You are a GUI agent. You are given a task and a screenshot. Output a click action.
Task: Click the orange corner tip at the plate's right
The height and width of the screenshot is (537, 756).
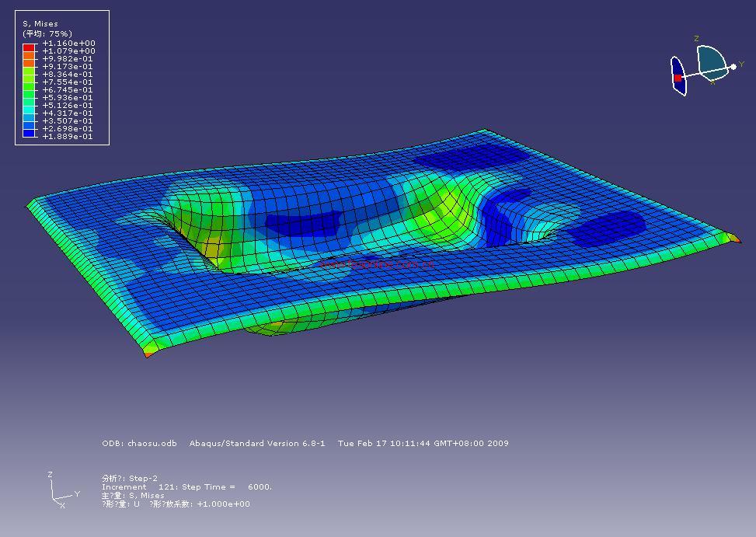click(733, 237)
